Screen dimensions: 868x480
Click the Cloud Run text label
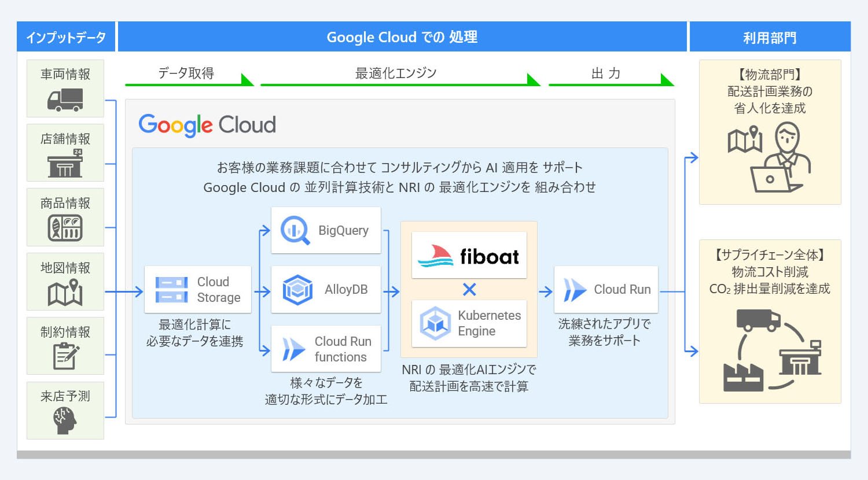coord(623,289)
